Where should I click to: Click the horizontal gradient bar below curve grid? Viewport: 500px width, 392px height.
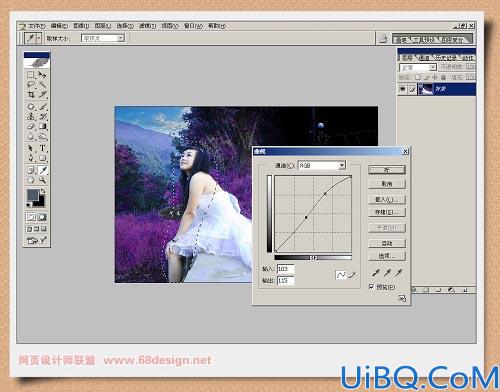313,257
